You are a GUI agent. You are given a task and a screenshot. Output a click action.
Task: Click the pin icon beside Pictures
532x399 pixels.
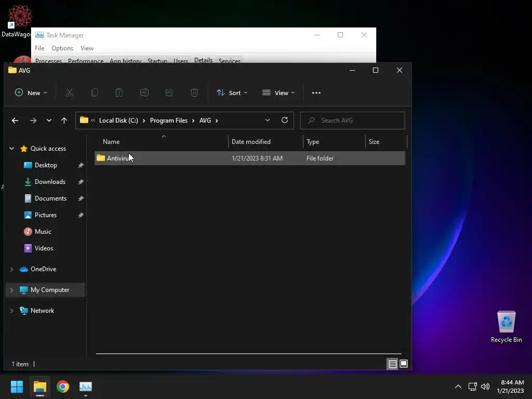81,215
